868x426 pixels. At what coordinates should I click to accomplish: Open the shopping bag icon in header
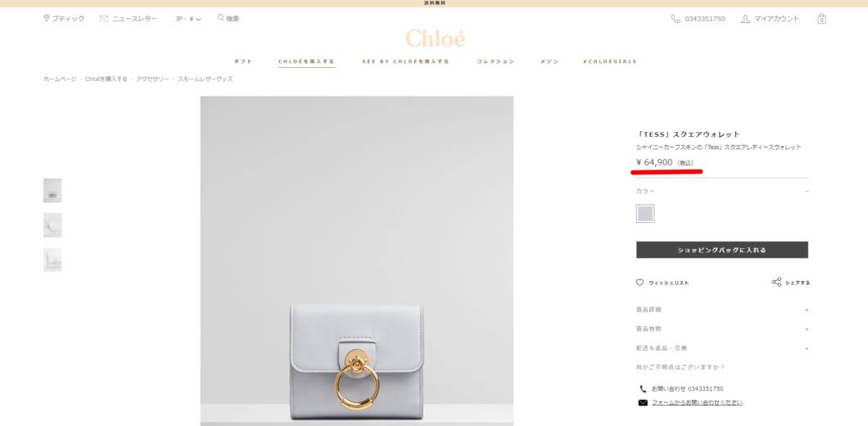point(821,19)
